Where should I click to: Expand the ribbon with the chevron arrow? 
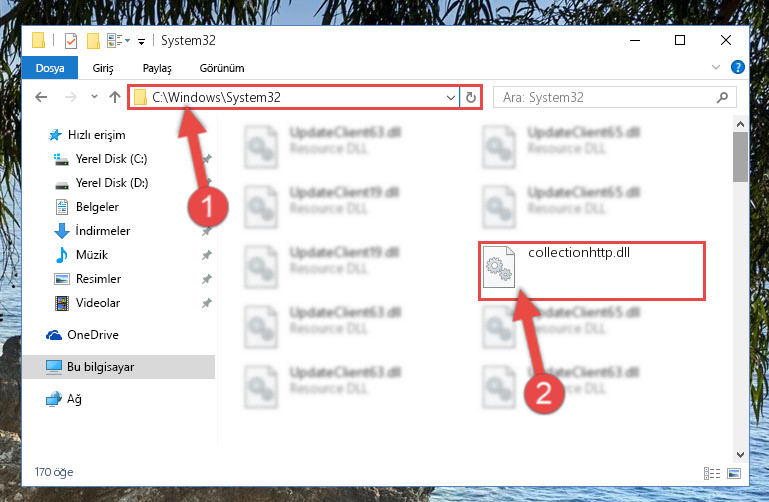(716, 67)
